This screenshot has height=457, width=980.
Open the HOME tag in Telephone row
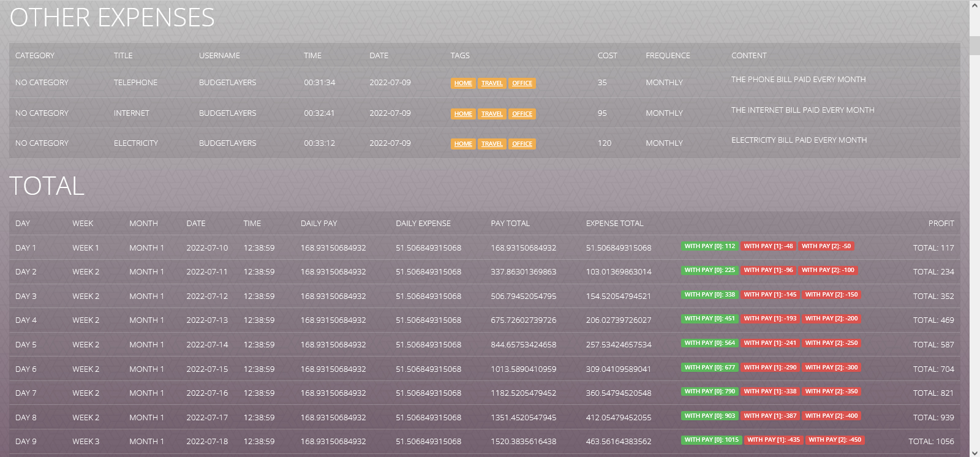[463, 83]
